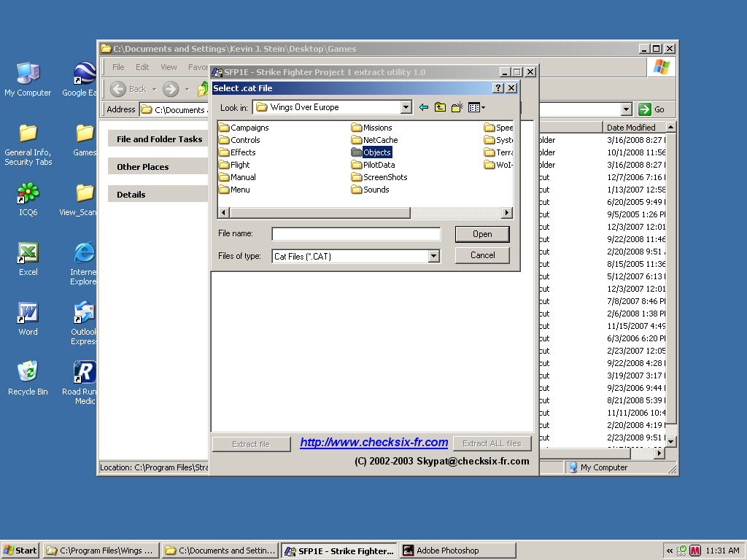Select the Manual folder
This screenshot has height=560, width=747.
pyautogui.click(x=237, y=177)
